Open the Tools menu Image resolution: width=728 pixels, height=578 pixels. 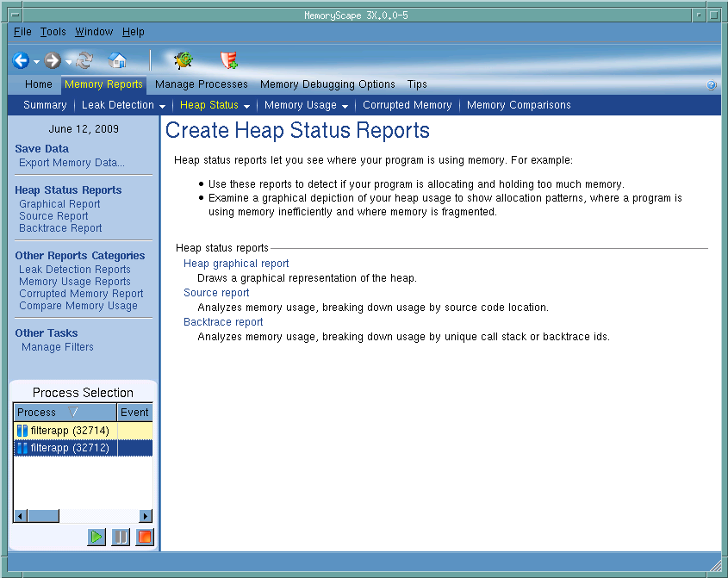click(x=53, y=32)
